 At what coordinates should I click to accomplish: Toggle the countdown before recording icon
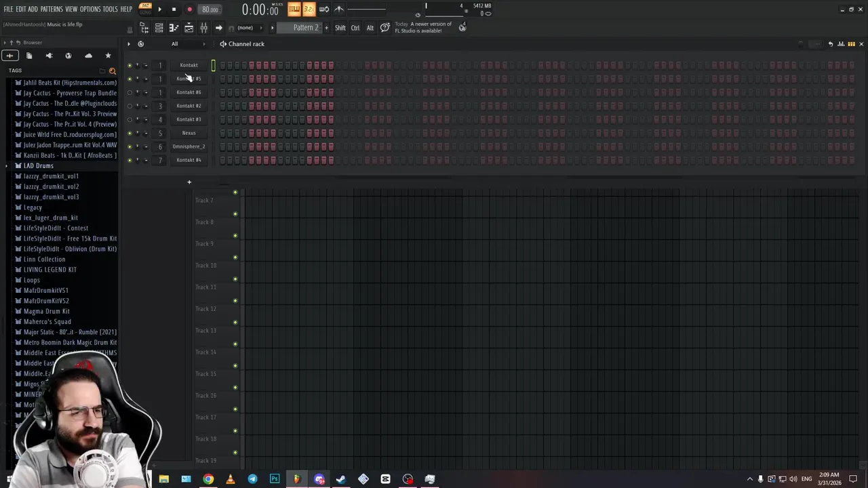pos(309,9)
